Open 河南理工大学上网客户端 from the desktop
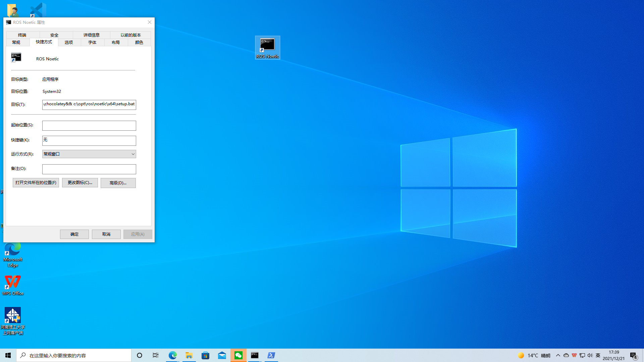Image resolution: width=644 pixels, height=362 pixels. coord(12,314)
